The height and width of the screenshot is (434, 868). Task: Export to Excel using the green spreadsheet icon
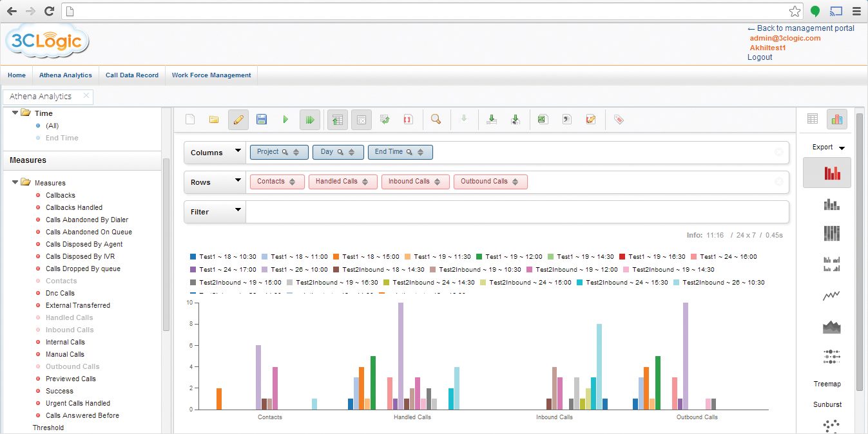(543, 120)
